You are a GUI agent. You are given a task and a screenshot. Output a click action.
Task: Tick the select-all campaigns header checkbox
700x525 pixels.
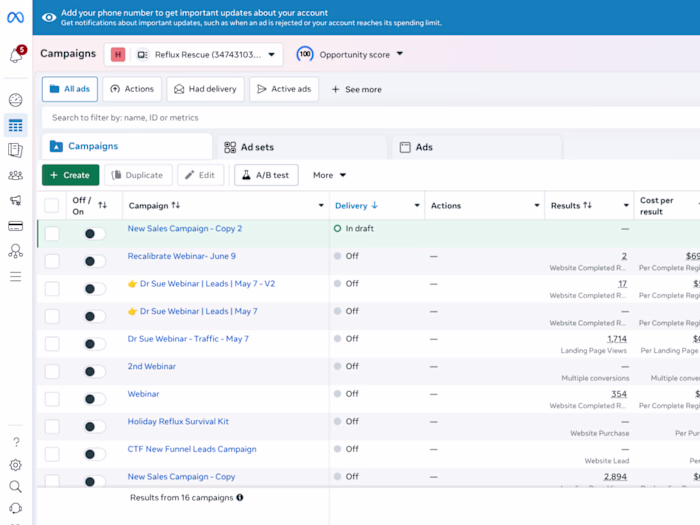click(x=52, y=206)
